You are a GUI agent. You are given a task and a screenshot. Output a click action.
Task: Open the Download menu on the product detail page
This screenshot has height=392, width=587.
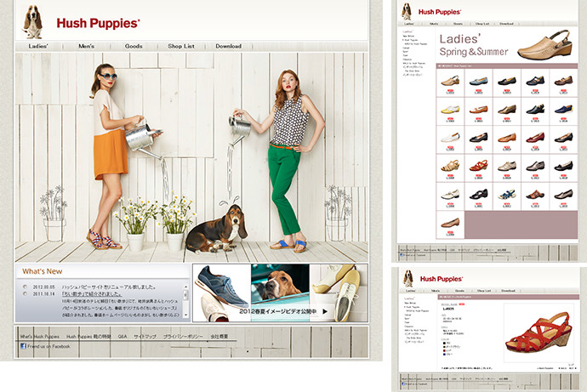[x=508, y=291]
